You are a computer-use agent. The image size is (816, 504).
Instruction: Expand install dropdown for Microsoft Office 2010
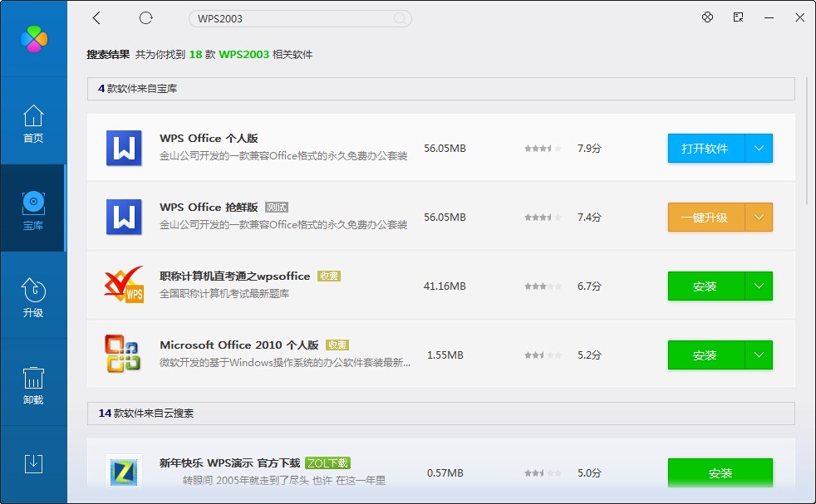point(759,355)
